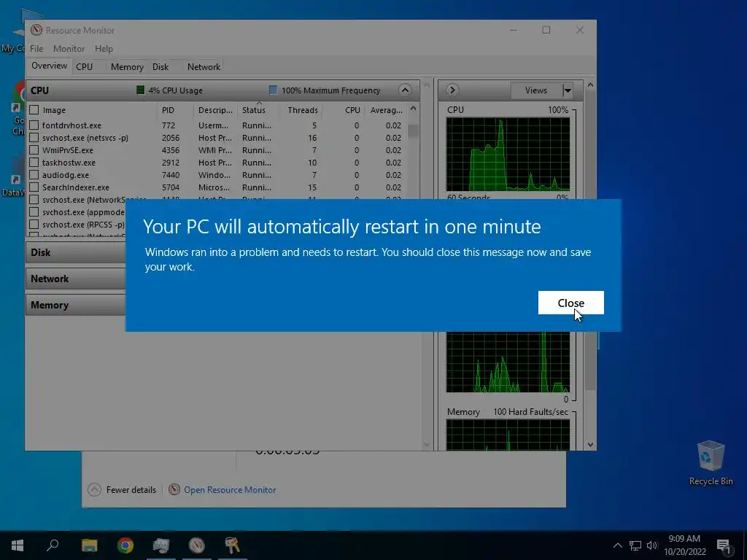The width and height of the screenshot is (747, 560).
Task: Check the WmiPrvSE.exe process checkbox
Action: 34,150
